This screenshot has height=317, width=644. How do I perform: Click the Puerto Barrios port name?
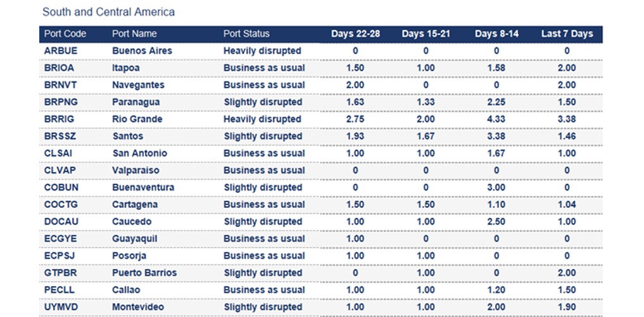(144, 273)
